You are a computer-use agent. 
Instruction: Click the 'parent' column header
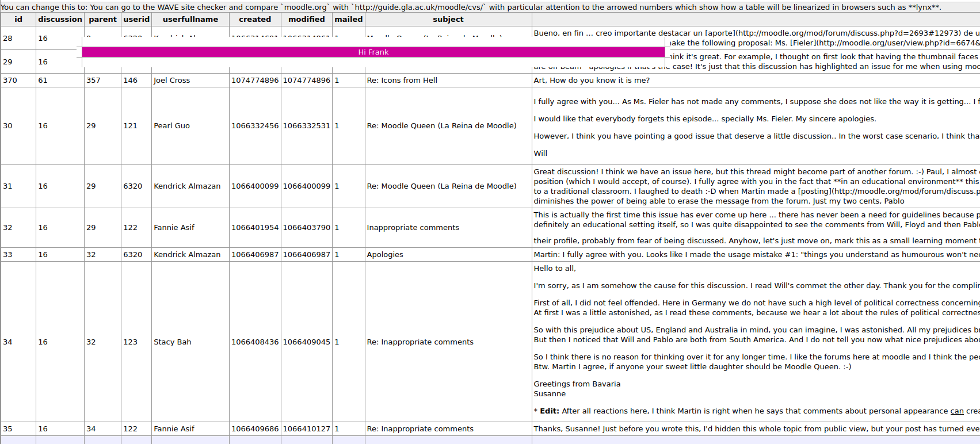(x=103, y=19)
